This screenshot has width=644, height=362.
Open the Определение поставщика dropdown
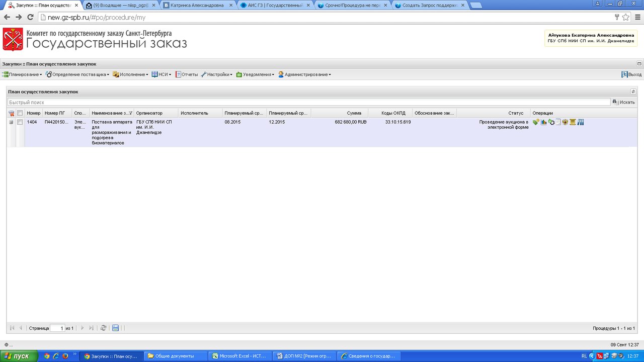[x=77, y=74]
